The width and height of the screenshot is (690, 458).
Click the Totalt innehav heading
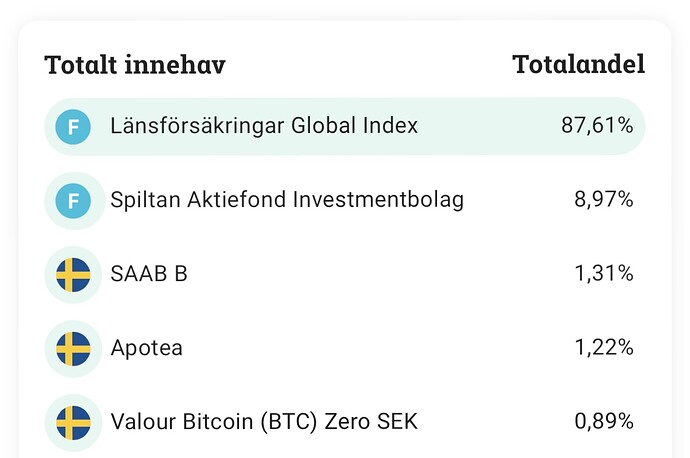pos(135,65)
